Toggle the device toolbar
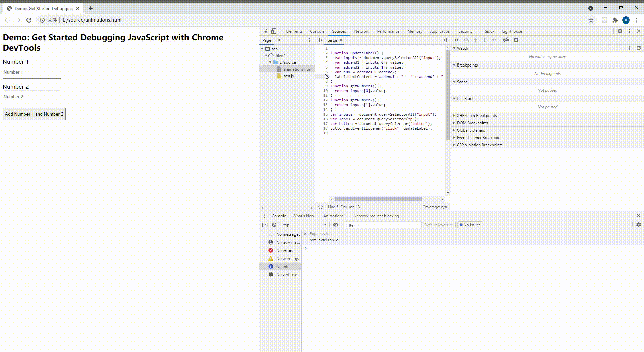 [274, 31]
